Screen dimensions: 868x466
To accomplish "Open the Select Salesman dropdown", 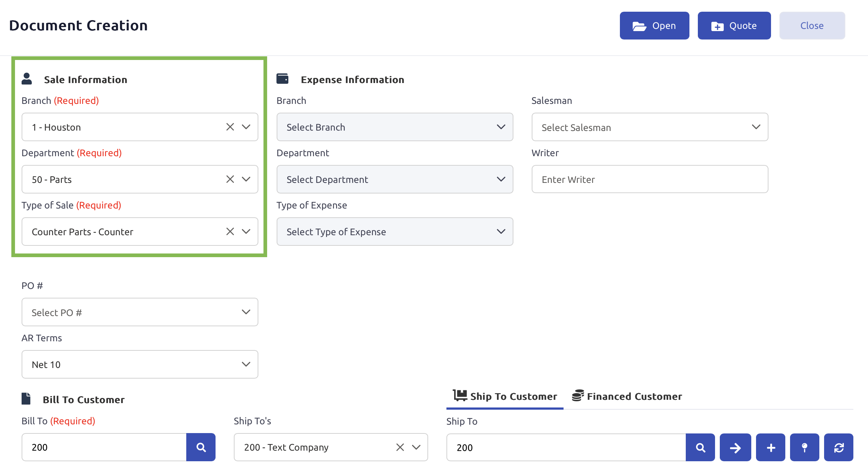I will pyautogui.click(x=650, y=127).
